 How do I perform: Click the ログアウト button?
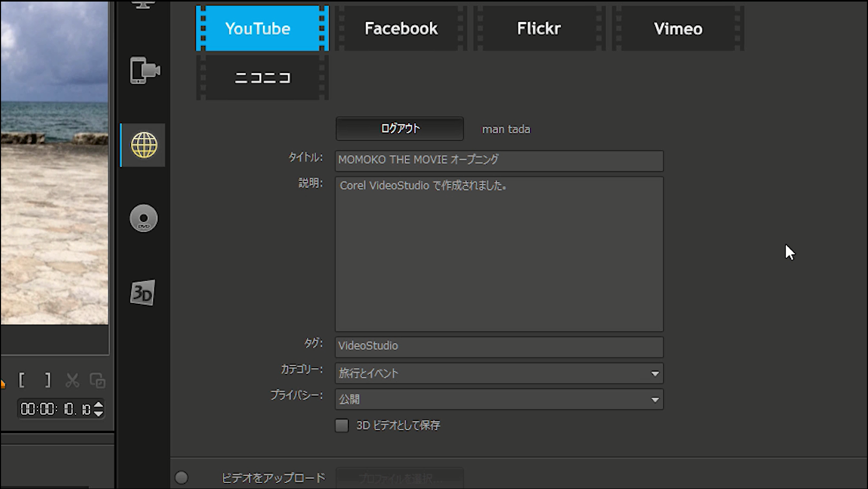[399, 128]
